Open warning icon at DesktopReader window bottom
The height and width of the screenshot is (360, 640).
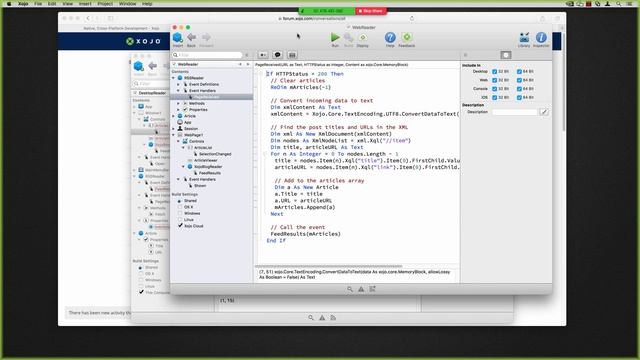(x=322, y=318)
